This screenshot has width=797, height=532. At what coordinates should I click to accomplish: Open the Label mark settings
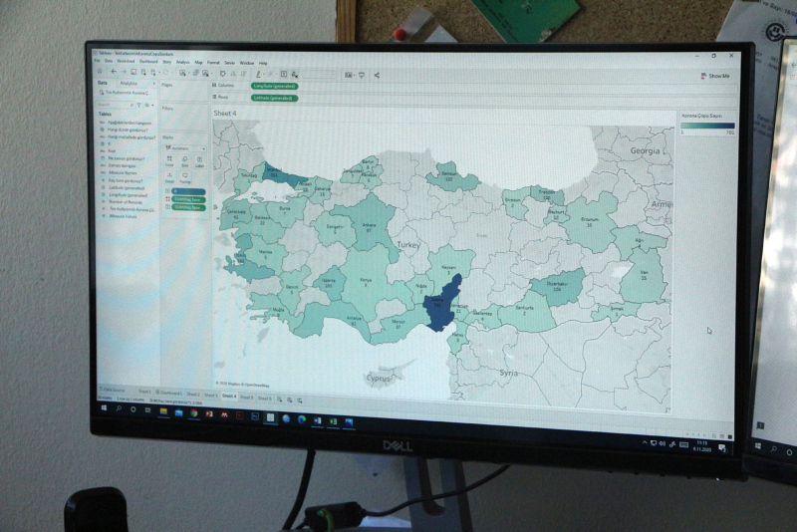(200, 159)
